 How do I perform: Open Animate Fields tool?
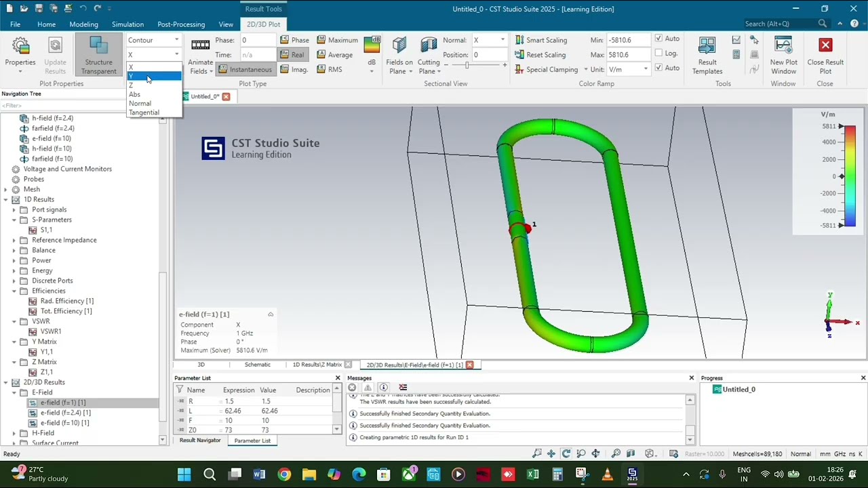(200, 56)
